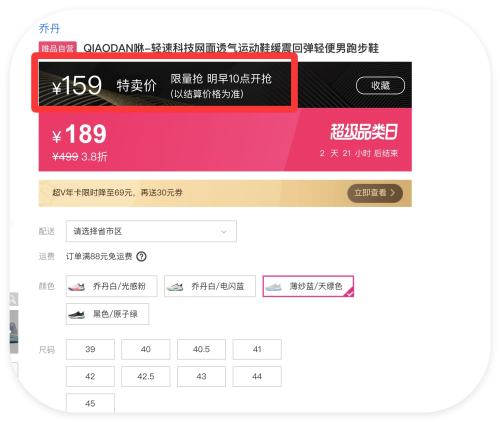Click the 唯品自营 badge before title
Viewport: 500px width, 422px height.
click(x=58, y=48)
